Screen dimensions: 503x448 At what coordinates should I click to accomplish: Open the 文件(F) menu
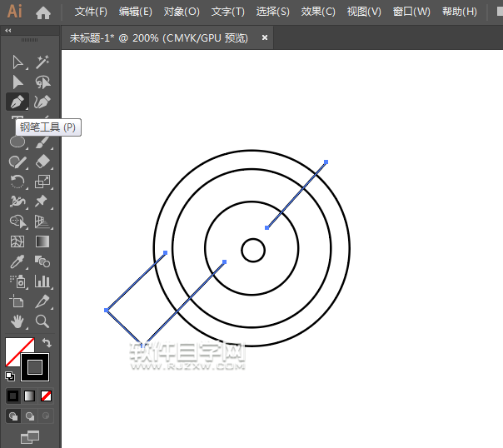pyautogui.click(x=91, y=12)
